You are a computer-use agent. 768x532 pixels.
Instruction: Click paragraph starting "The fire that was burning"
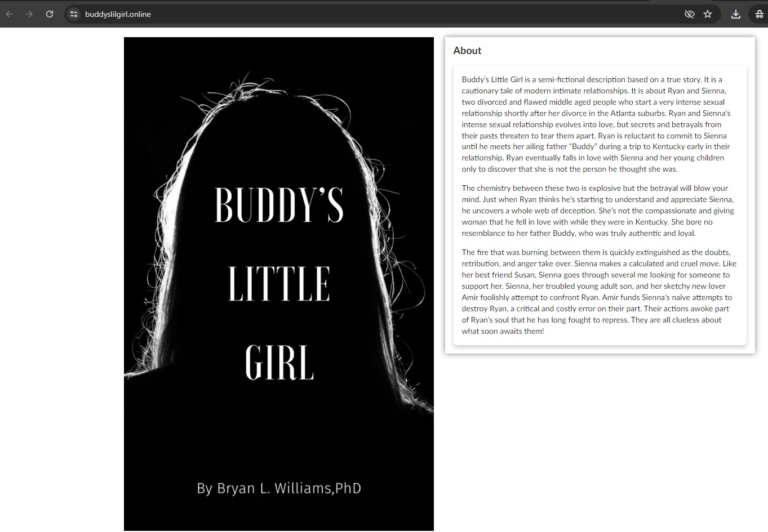599,292
